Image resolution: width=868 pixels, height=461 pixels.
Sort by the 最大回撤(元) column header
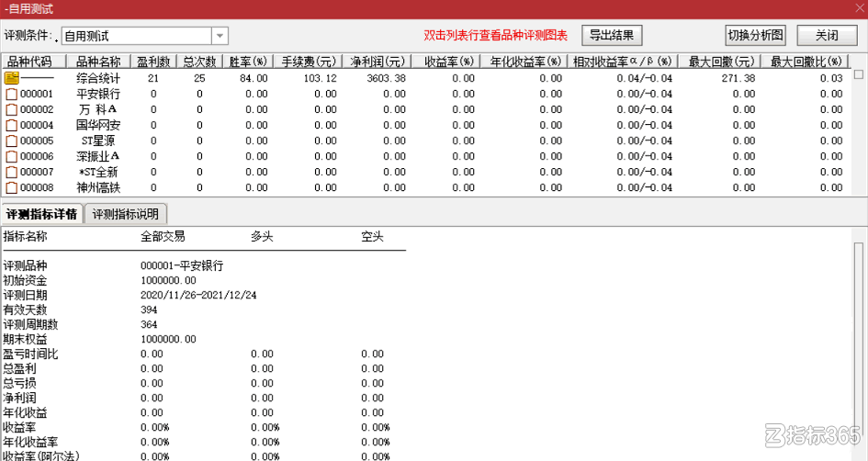[x=719, y=62]
